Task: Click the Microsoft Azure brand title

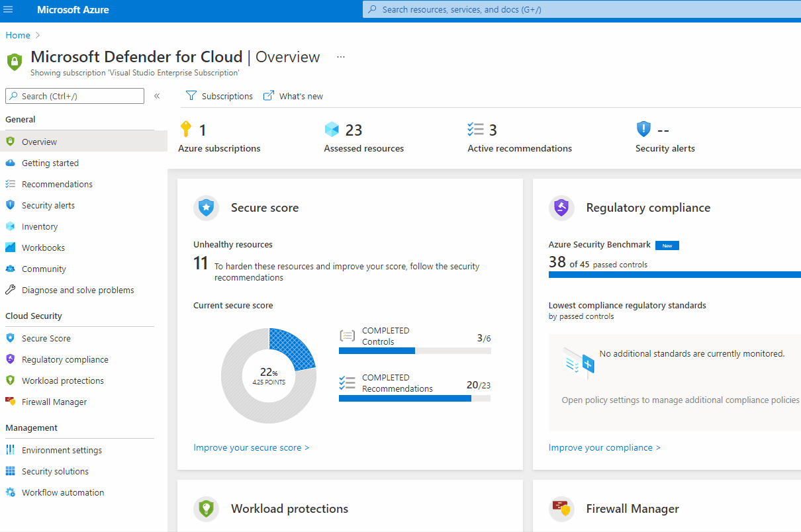Action: pos(73,10)
